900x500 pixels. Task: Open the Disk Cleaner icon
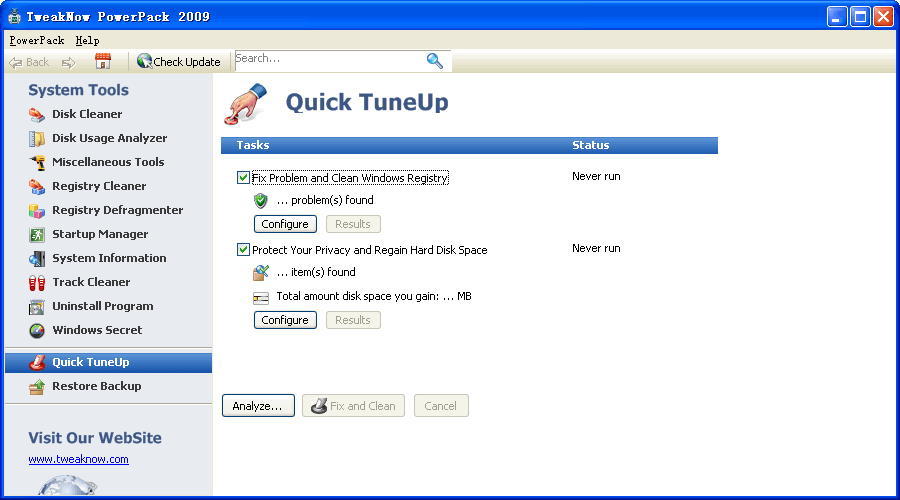click(x=37, y=115)
